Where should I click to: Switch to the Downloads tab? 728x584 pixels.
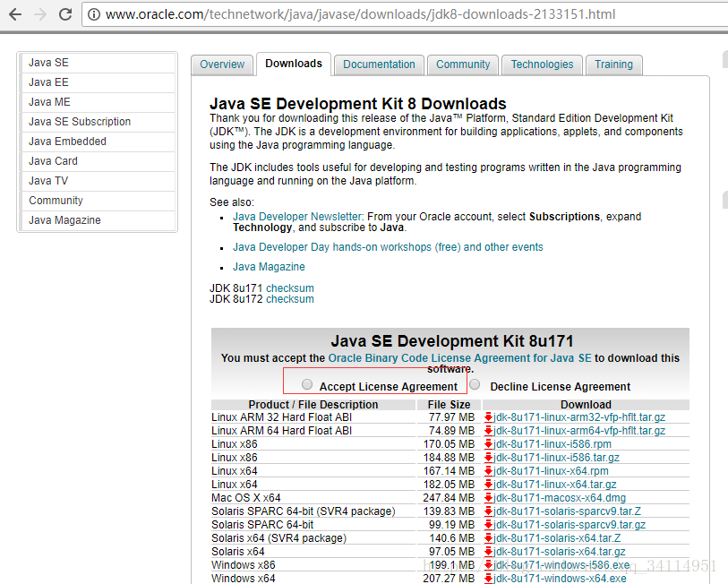(294, 64)
